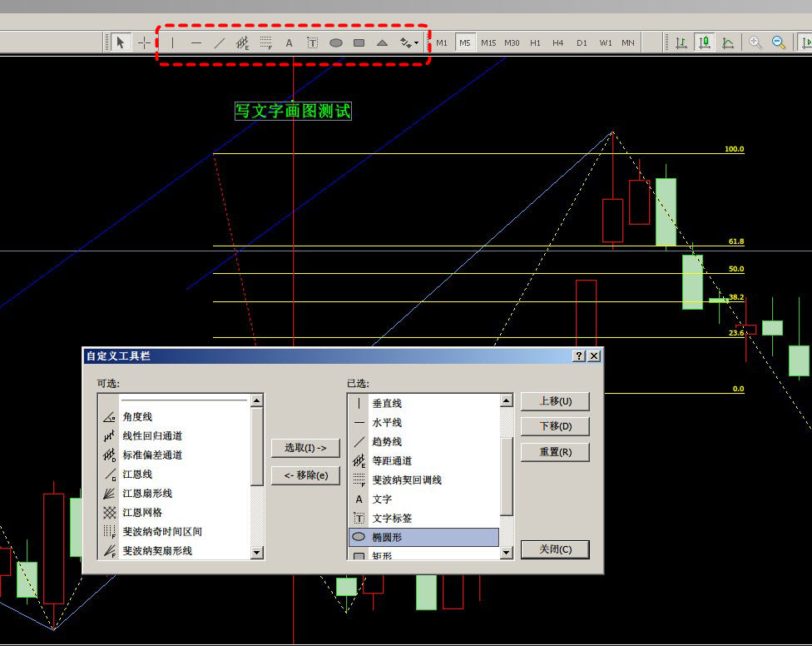Select the triangle shape tool in toolbar
This screenshot has height=646, width=812.
[x=382, y=43]
